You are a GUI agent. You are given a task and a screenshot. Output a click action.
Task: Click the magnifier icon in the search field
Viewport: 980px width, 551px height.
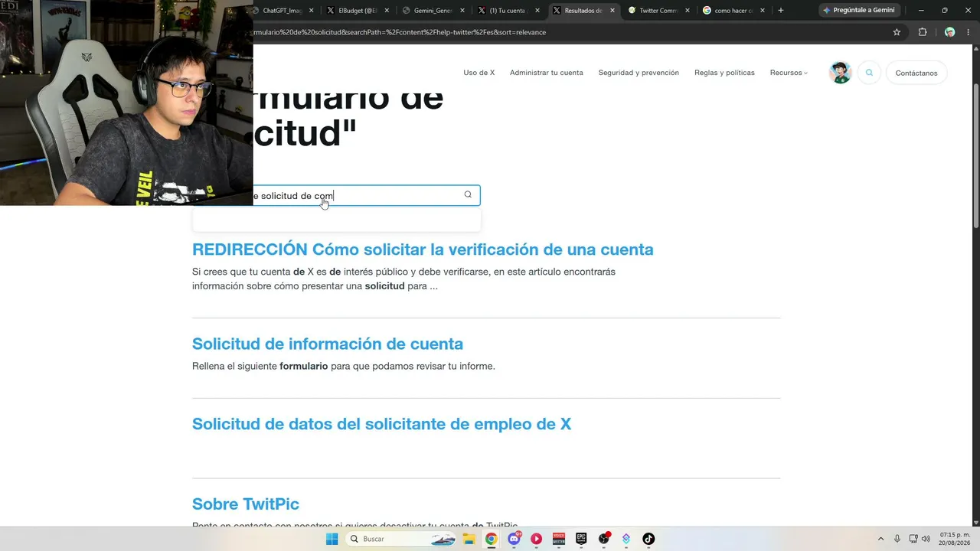[468, 194]
